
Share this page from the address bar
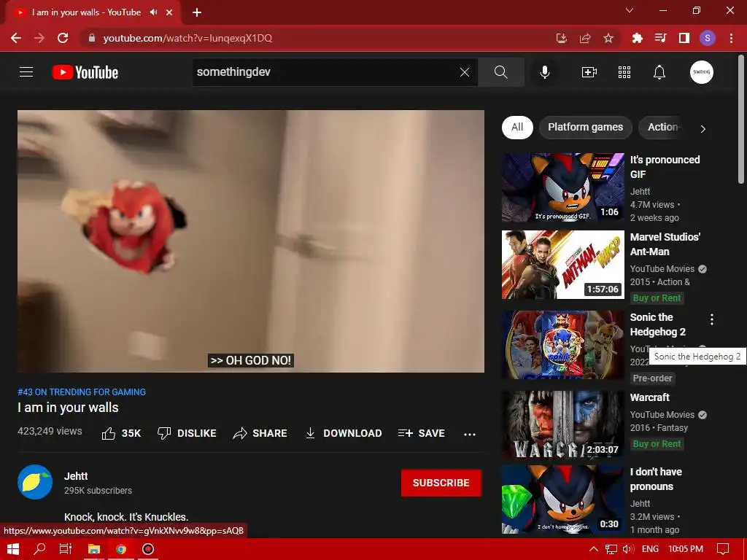[x=585, y=38]
